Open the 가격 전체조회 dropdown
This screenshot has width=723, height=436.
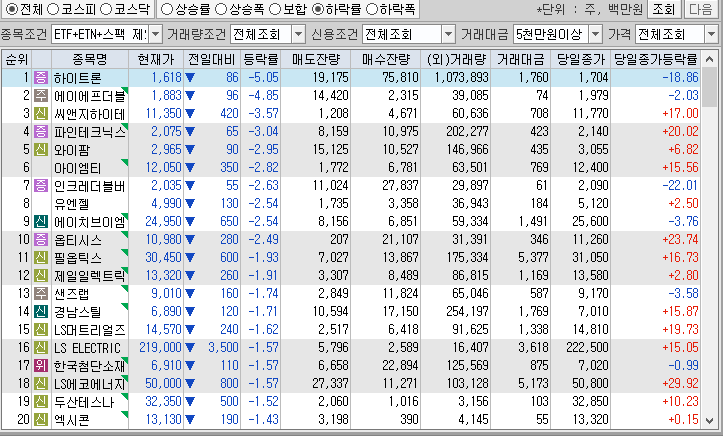pyautogui.click(x=711, y=34)
